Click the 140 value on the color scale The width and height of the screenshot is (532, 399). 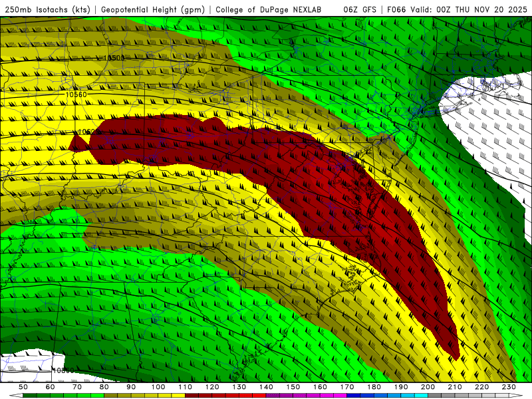point(266,387)
